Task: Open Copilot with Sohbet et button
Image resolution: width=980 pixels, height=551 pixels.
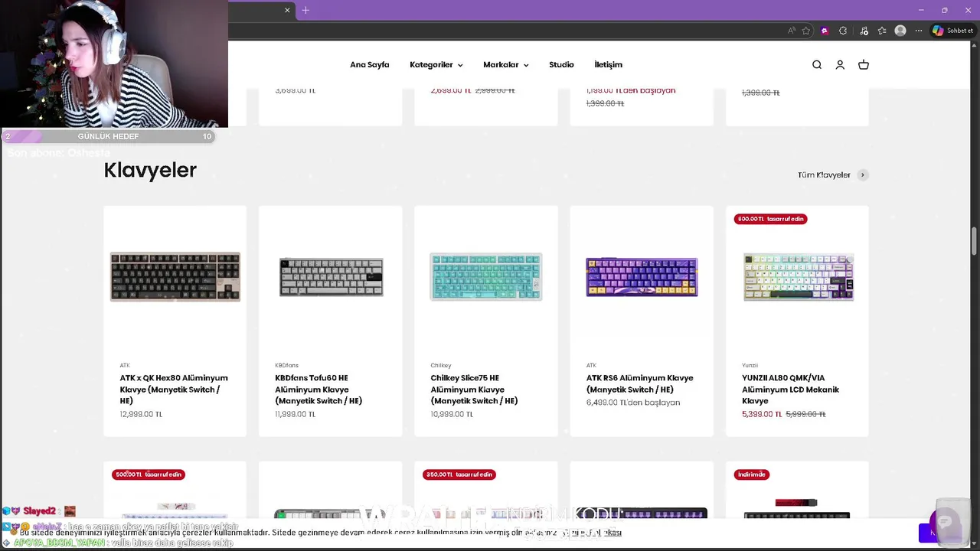Action: pos(953,31)
